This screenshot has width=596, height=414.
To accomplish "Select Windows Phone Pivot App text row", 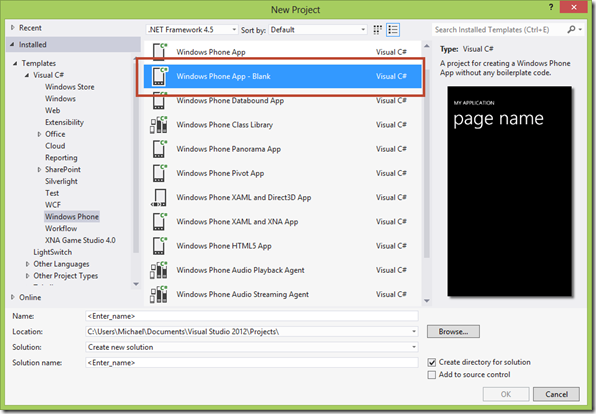I will click(282, 173).
